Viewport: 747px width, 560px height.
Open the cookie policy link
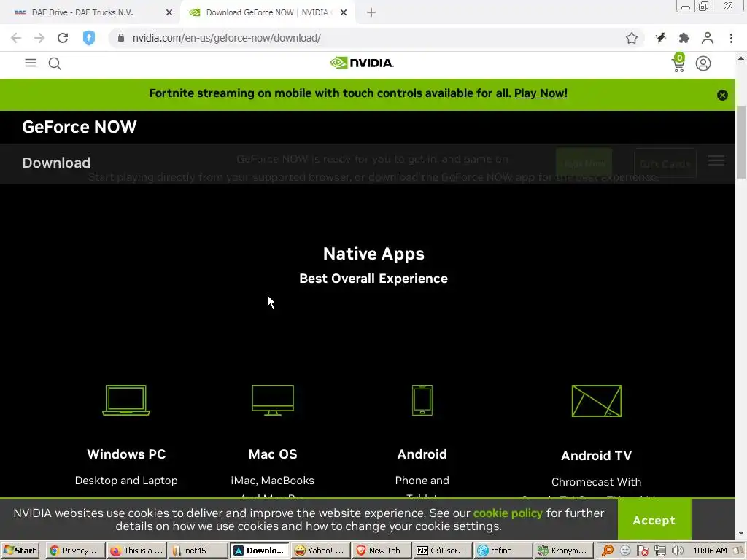pyautogui.click(x=508, y=513)
